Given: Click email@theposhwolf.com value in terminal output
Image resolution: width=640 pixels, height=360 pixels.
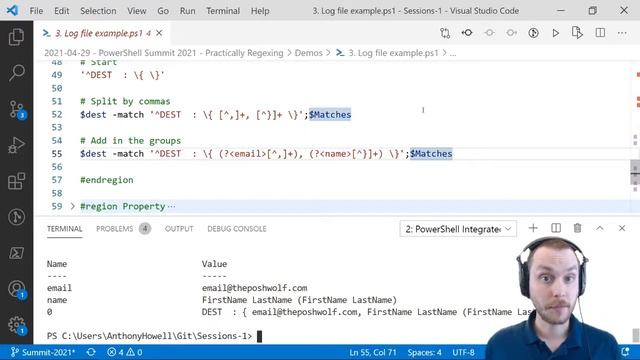Looking at the screenshot, I should pos(254,288).
